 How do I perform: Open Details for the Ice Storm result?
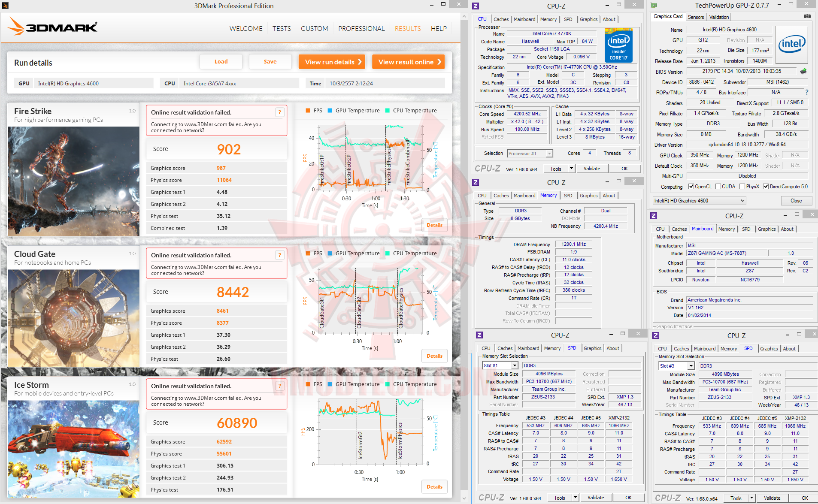pyautogui.click(x=434, y=487)
